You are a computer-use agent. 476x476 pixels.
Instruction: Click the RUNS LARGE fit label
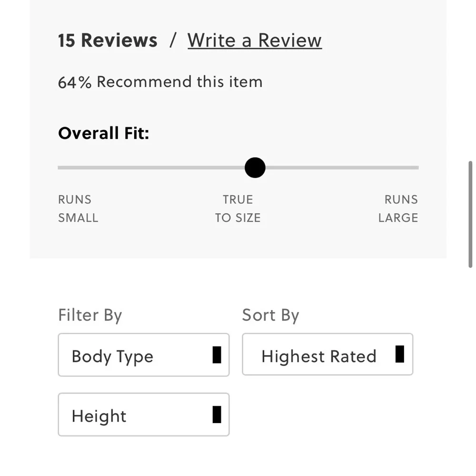point(398,208)
